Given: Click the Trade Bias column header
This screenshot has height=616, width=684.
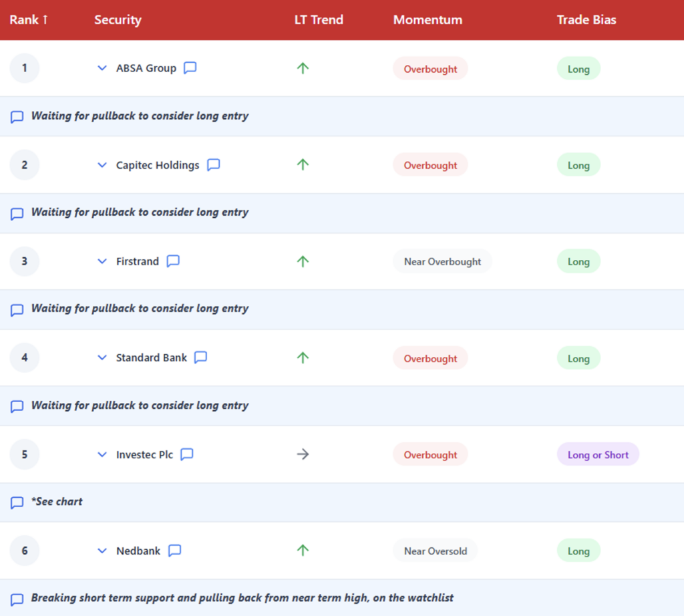Looking at the screenshot, I should 586,20.
